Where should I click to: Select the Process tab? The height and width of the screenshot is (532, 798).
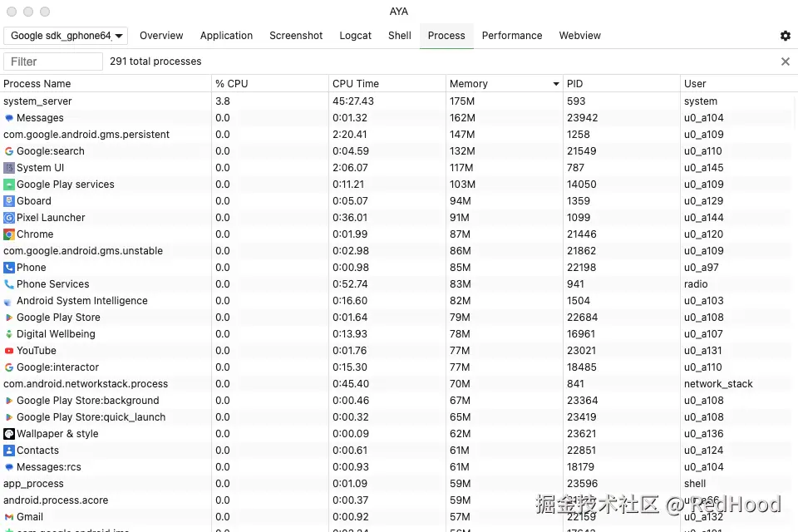tap(446, 36)
